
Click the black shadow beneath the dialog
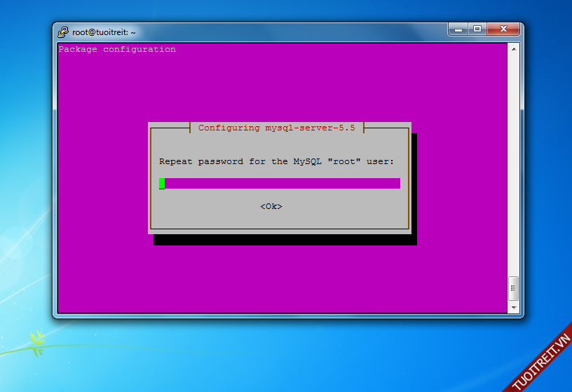[x=280, y=240]
